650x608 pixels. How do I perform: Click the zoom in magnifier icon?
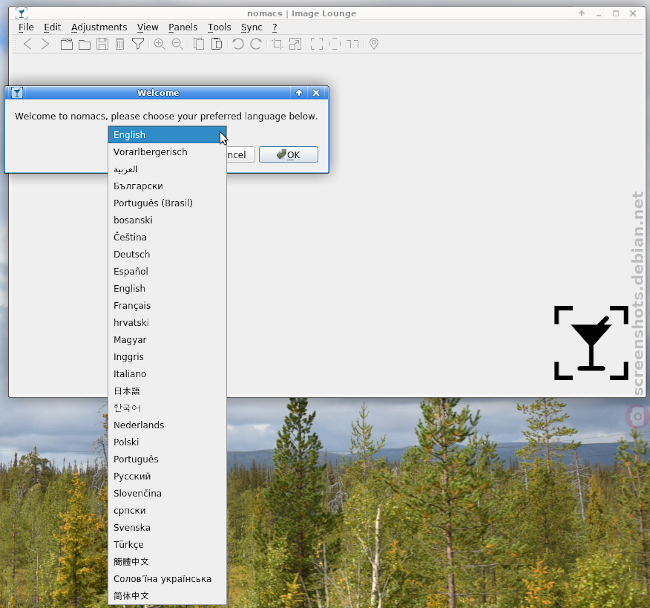[x=160, y=44]
